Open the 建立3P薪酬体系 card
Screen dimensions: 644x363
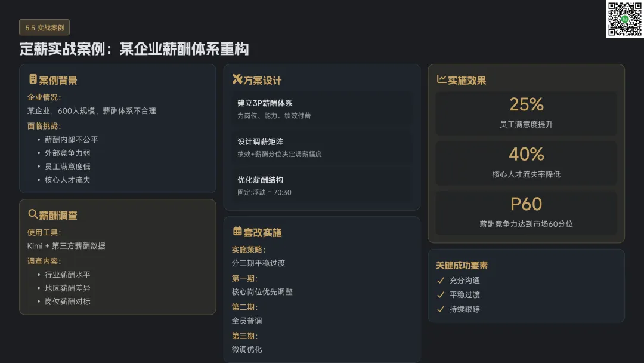pyautogui.click(x=321, y=109)
